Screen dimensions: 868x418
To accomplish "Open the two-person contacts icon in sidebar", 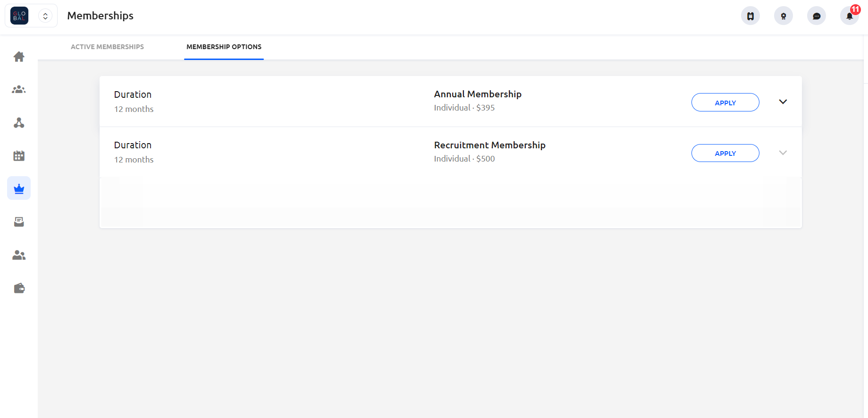I will tap(19, 255).
